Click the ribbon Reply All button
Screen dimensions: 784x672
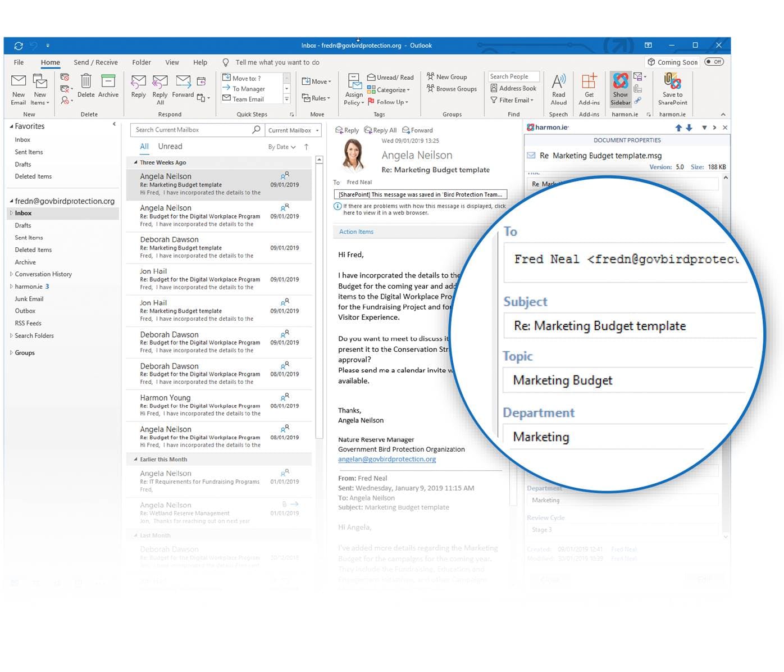(160, 90)
